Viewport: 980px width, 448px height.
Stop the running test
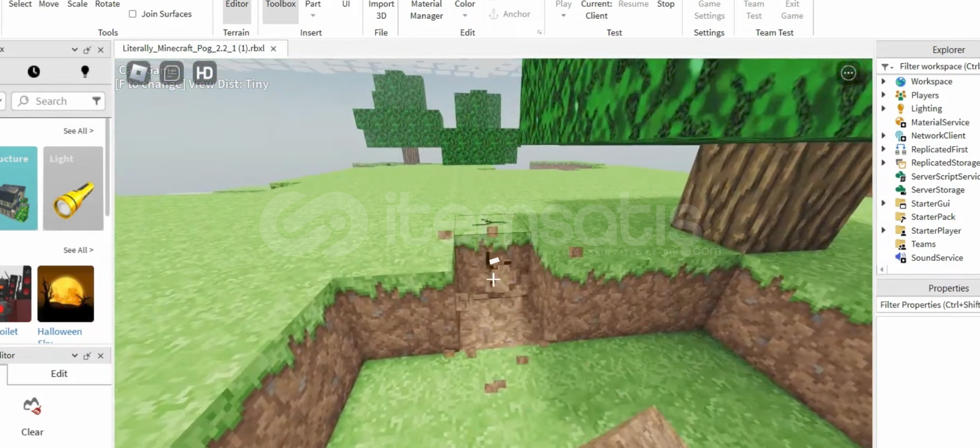tap(666, 4)
